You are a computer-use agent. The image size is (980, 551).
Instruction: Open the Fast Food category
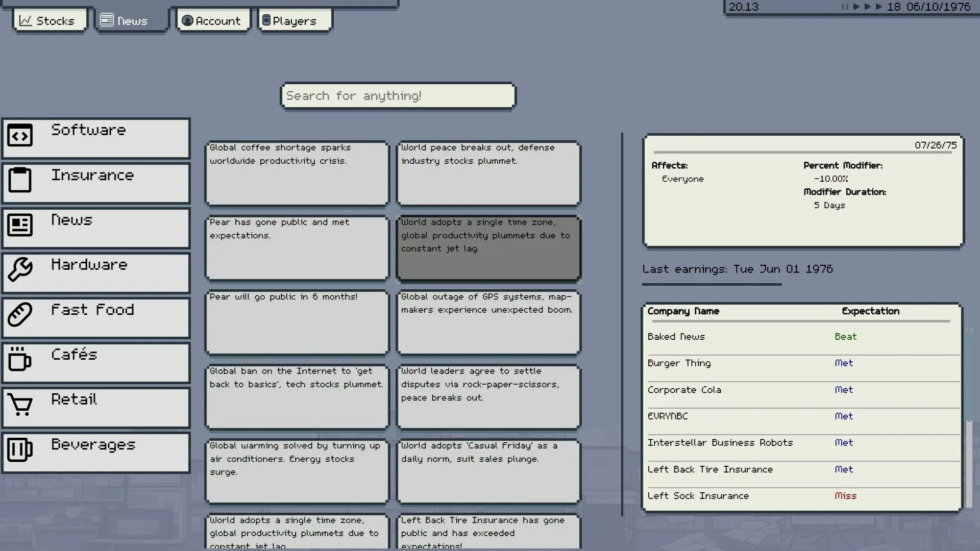click(x=96, y=317)
